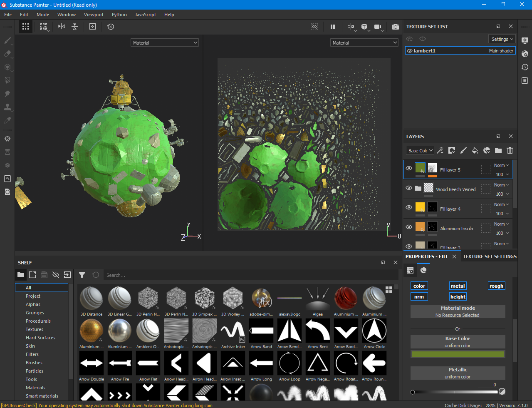Viewport: 532px width, 408px height.
Task: Select the Material Picker eyedropper
Action: pos(7,120)
